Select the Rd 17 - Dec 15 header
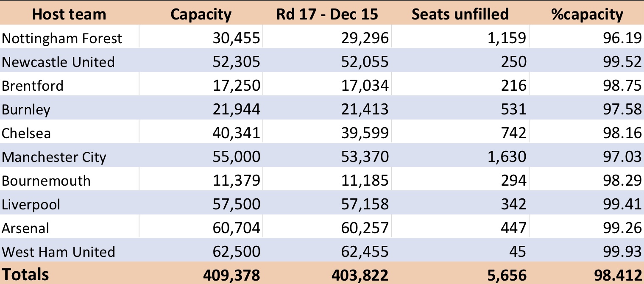 click(327, 14)
